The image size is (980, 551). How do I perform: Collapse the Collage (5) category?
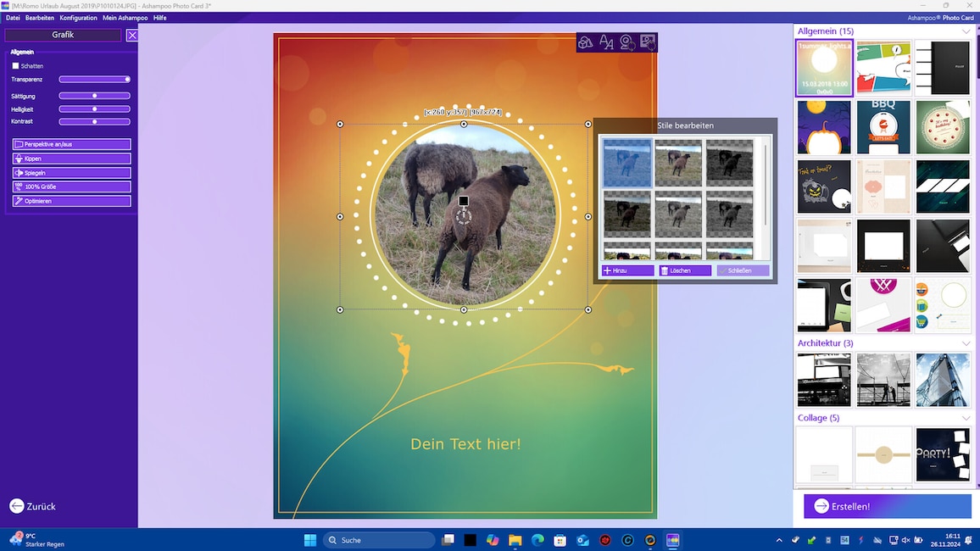pos(966,418)
